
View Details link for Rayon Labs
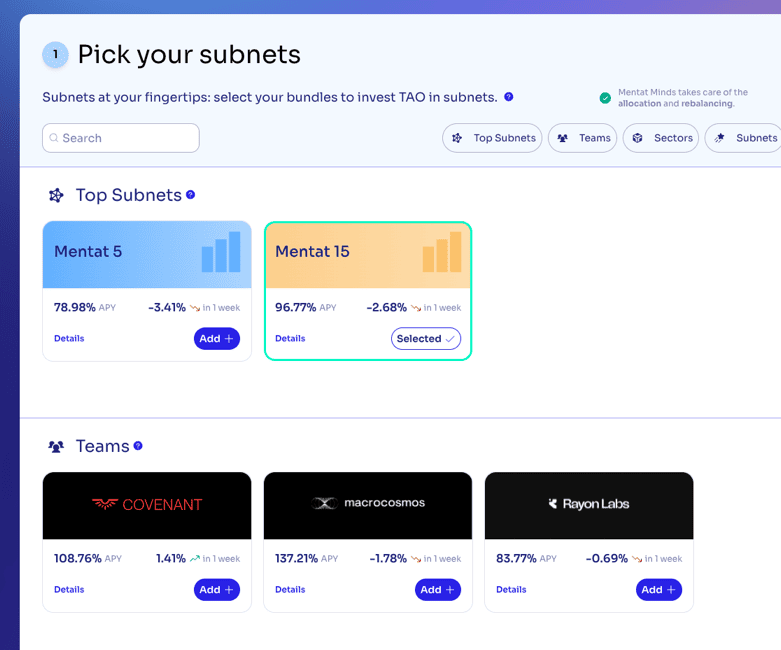[511, 590]
